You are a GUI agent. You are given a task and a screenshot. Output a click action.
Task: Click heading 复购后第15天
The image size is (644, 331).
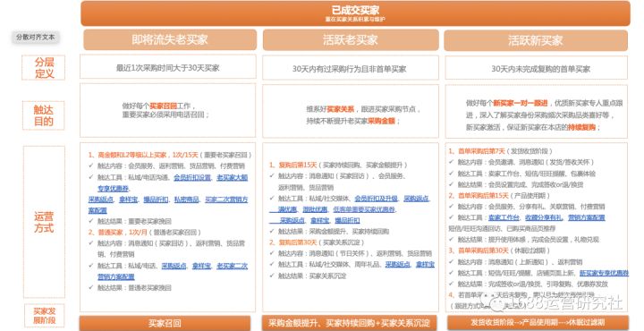pyautogui.click(x=293, y=165)
